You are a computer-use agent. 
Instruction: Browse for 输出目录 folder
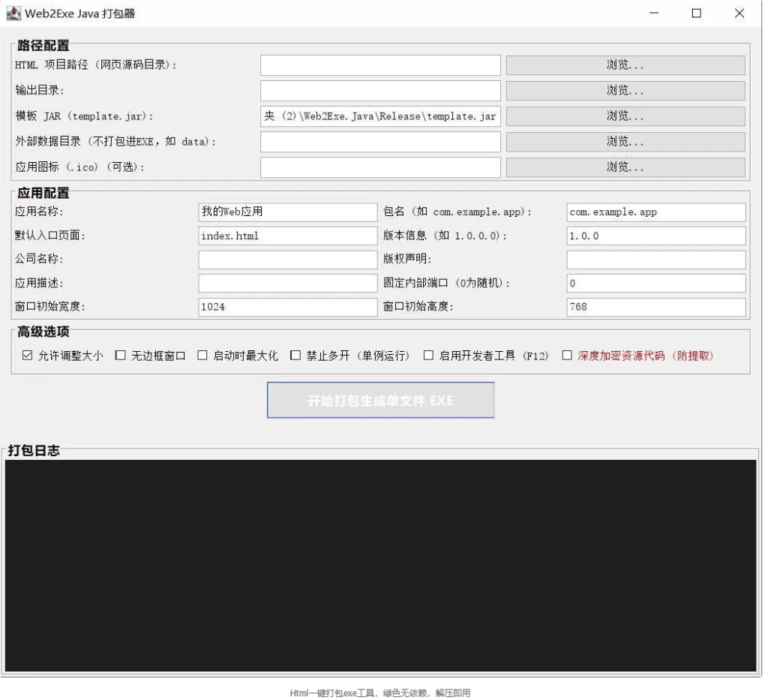625,90
